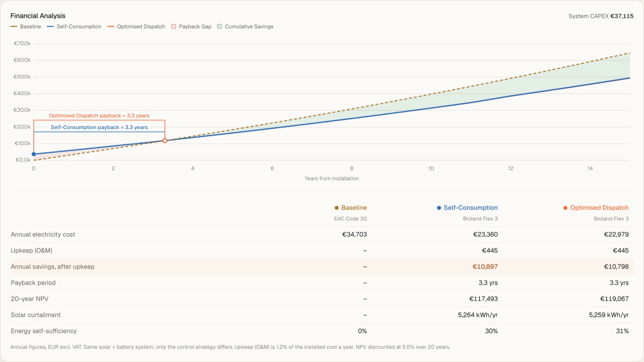Viewport: 644px width, 362px height.
Task: Click the NPV value €119,067
Action: coord(614,299)
